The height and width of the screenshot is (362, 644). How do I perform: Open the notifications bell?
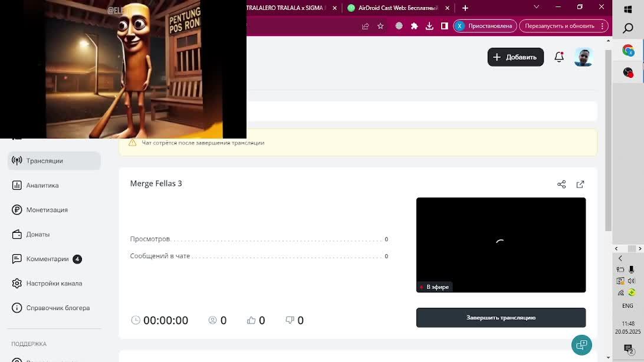point(559,57)
